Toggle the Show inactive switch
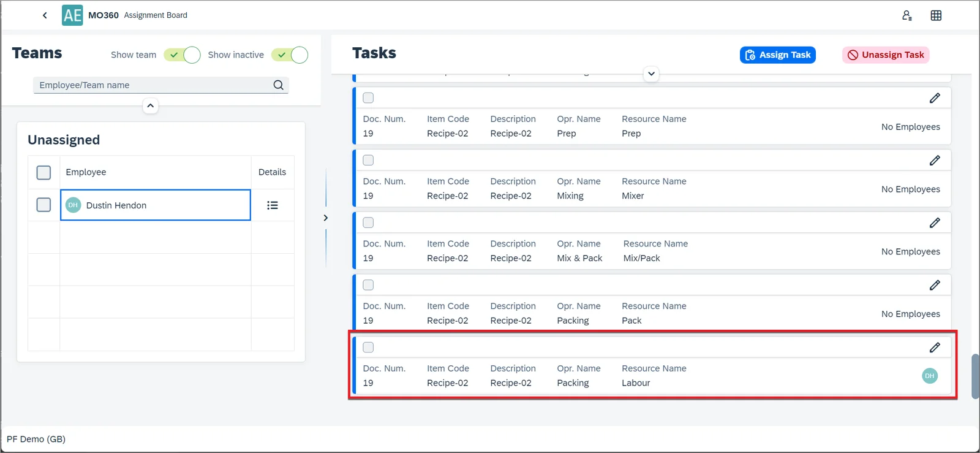This screenshot has height=453, width=980. coord(290,55)
